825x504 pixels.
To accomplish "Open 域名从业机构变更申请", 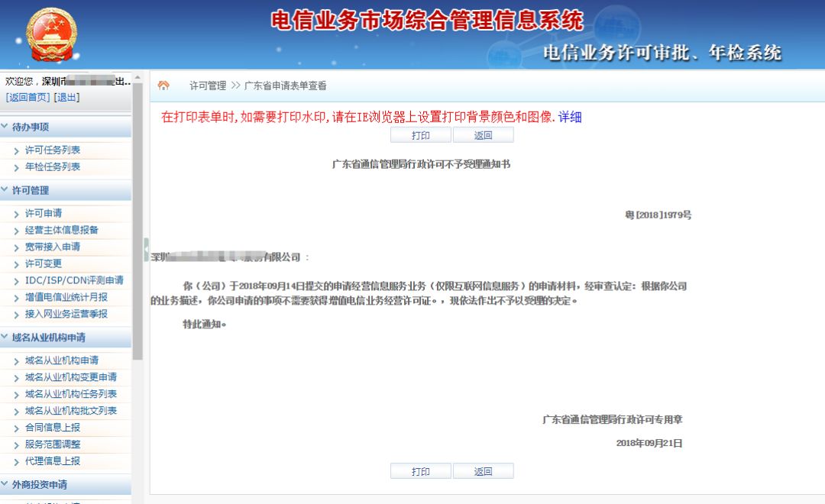I will (x=71, y=377).
